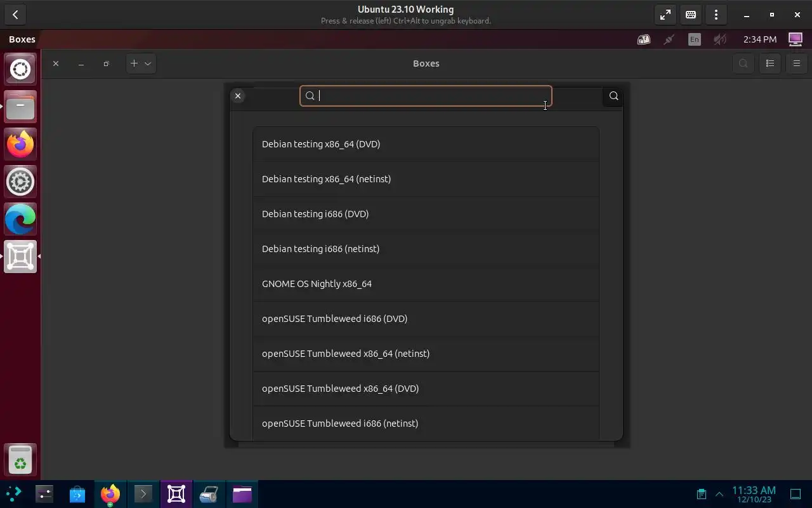Open the host settings sliders taskbar icon
The height and width of the screenshot is (508, 812).
(x=44, y=494)
